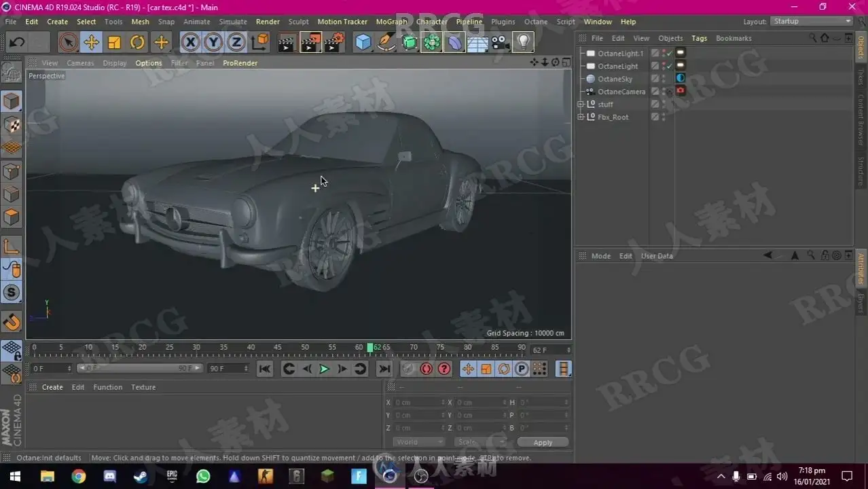The image size is (868, 489).
Task: Open Google Chrome from the taskbar
Action: click(79, 476)
